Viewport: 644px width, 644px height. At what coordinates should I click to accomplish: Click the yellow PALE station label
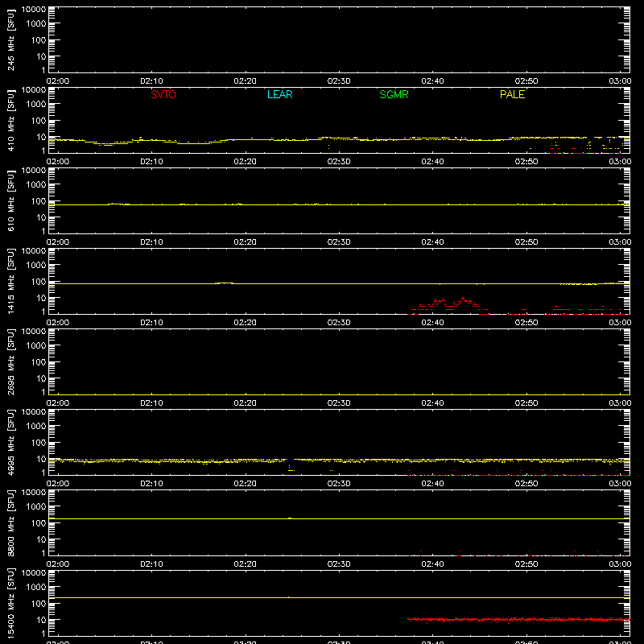point(512,94)
